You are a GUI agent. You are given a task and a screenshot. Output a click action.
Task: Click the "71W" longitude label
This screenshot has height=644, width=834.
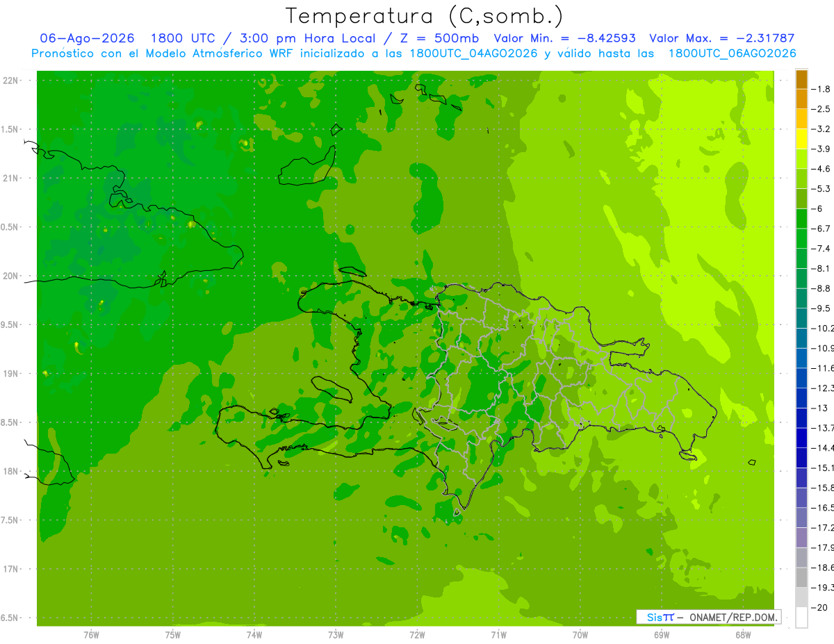(x=498, y=634)
